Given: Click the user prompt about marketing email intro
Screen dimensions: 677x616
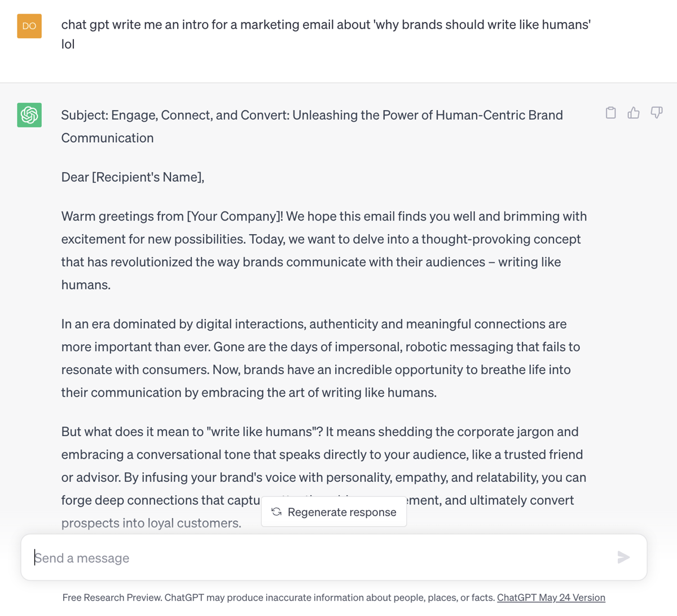Looking at the screenshot, I should click(x=326, y=34).
